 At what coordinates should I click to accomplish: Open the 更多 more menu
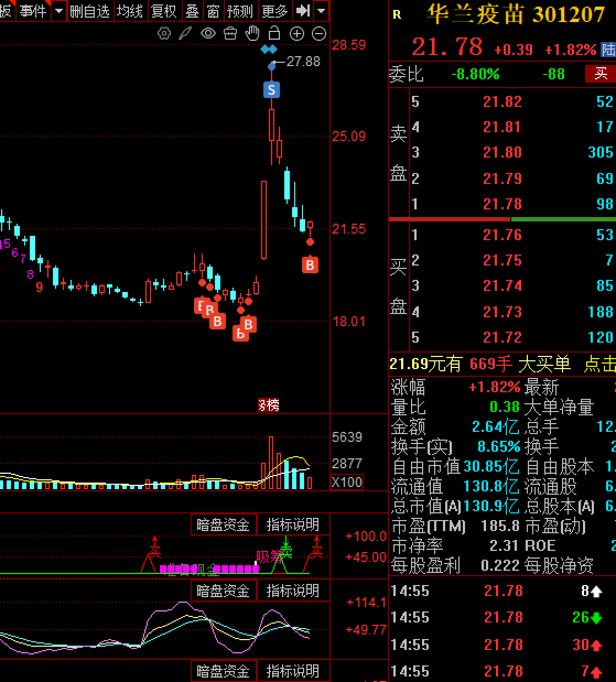[x=274, y=10]
